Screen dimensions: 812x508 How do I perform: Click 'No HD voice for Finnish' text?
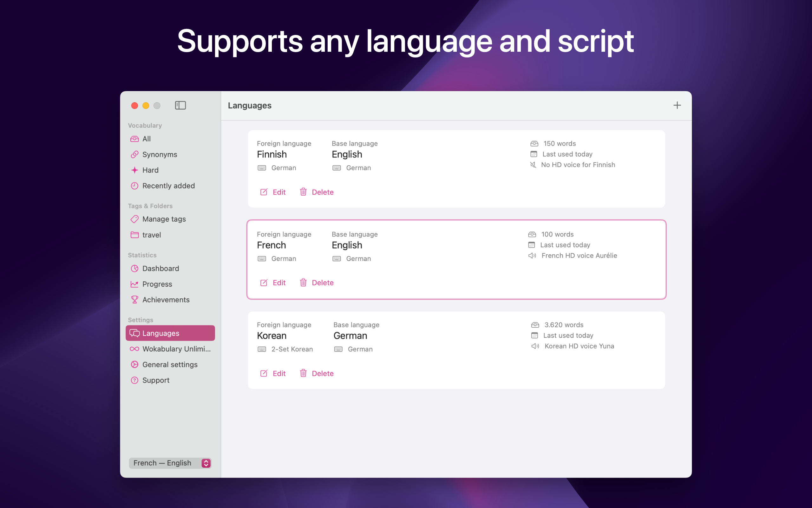(578, 165)
